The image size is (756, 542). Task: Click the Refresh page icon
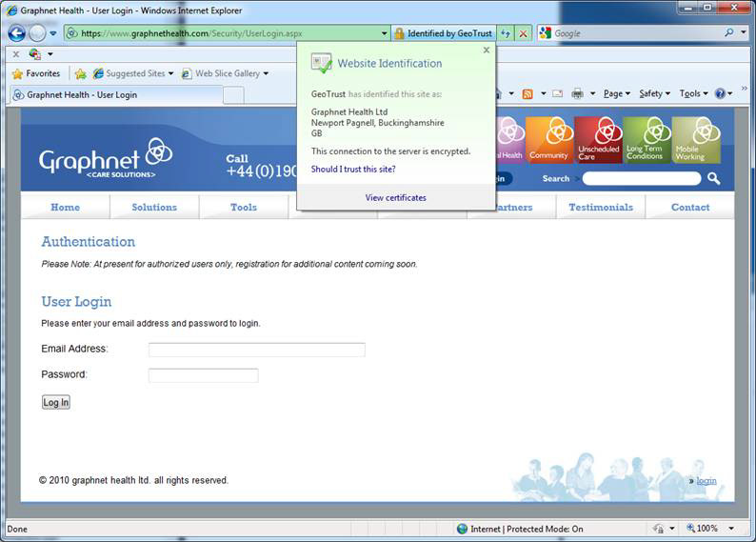pos(506,33)
